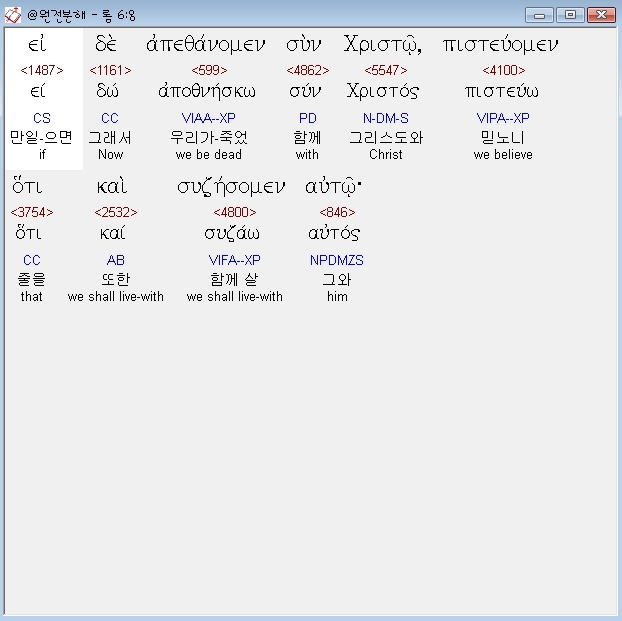The image size is (622, 621).
Task: Click the app icon in the title bar
Action: pos(13,15)
